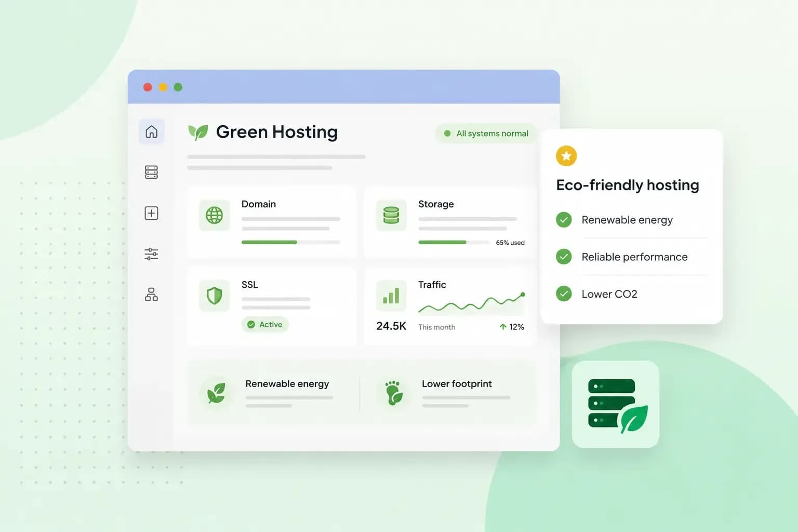Click Renewable energy in the bottom banner
Screen dimensions: 798x532
[x=287, y=384]
